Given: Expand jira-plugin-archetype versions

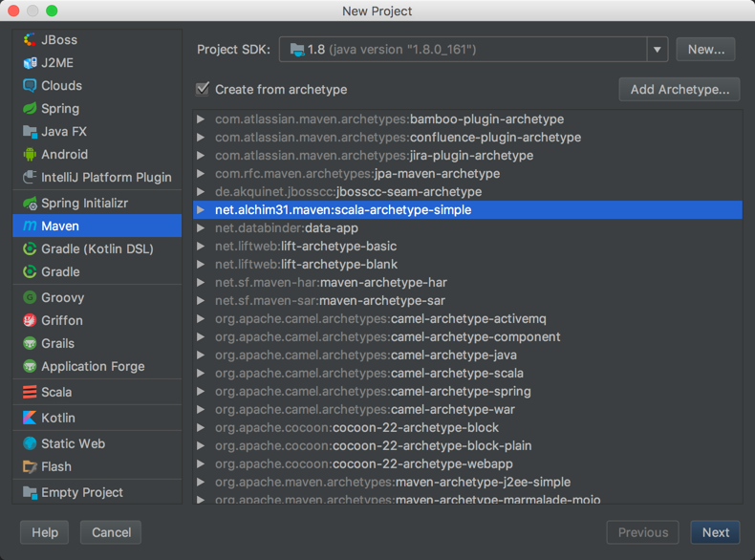Looking at the screenshot, I should pos(201,156).
